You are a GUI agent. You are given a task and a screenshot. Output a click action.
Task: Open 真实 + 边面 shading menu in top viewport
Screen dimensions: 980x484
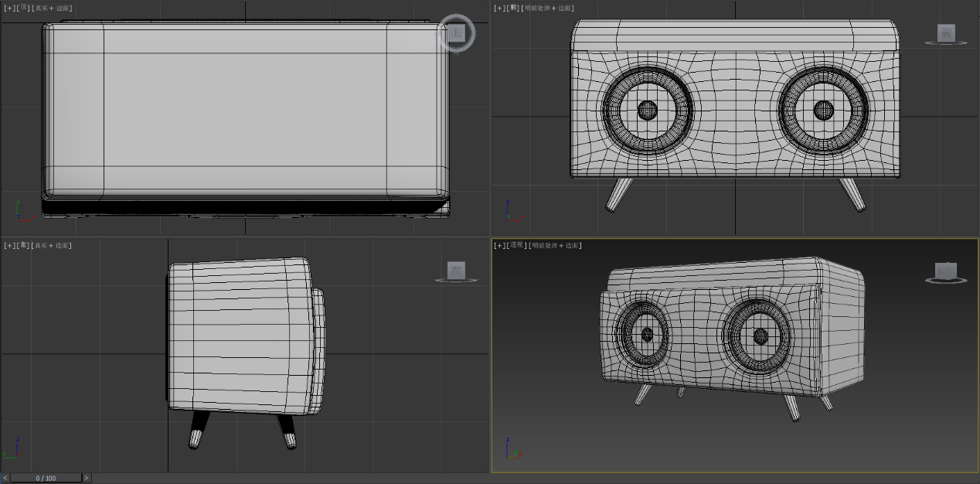[53, 8]
